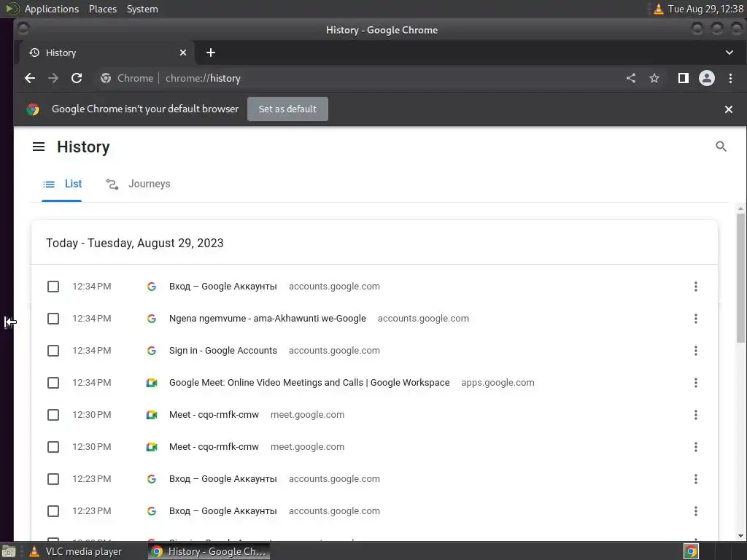The height and width of the screenshot is (560, 747).
Task: Check the box for Sign in - Google Accounts
Action: 53,351
